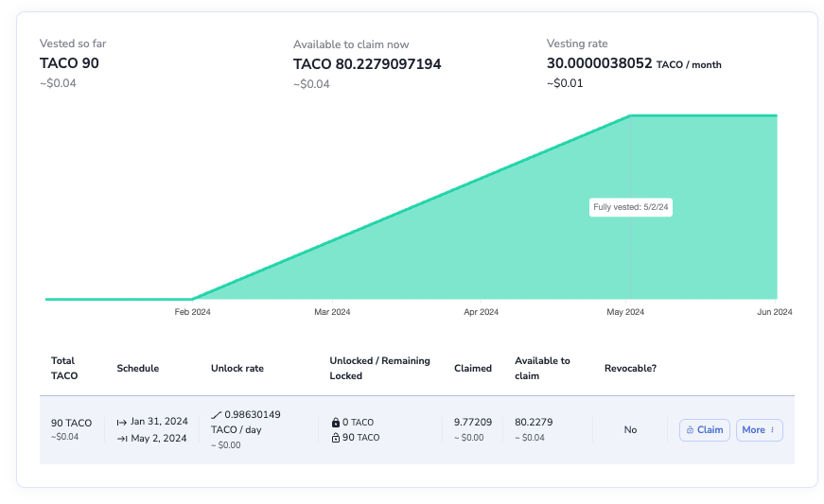The image size is (824, 504).
Task: Open the More options dropdown
Action: pyautogui.click(x=760, y=430)
